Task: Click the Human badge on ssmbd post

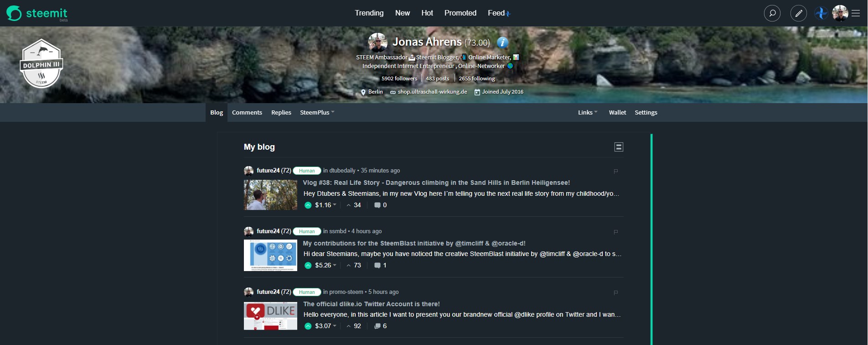Action: coord(307,231)
